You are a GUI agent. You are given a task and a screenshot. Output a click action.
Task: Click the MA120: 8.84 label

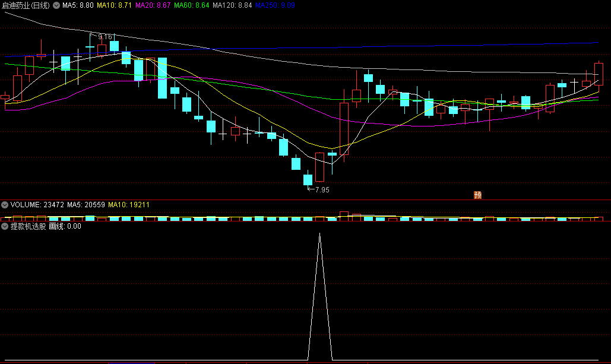(232, 5)
